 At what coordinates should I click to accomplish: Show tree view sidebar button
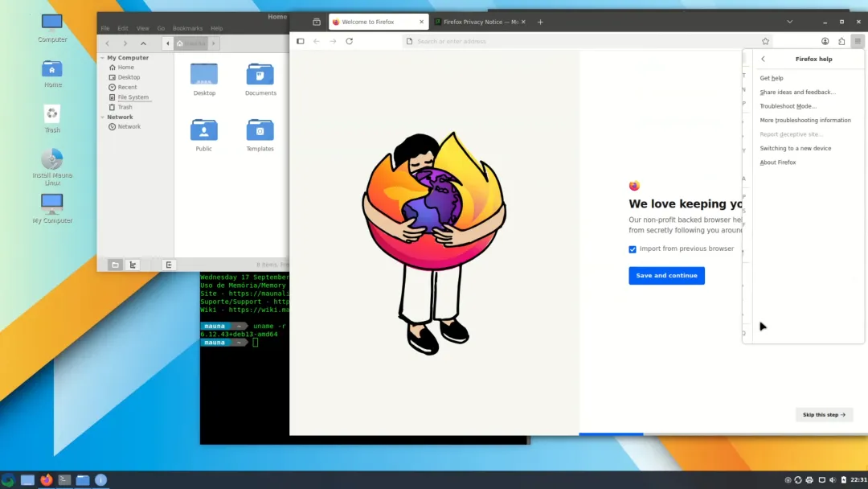pos(133,265)
